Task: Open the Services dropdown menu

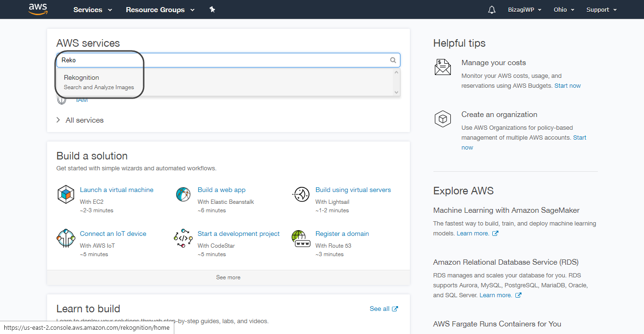Action: point(93,10)
